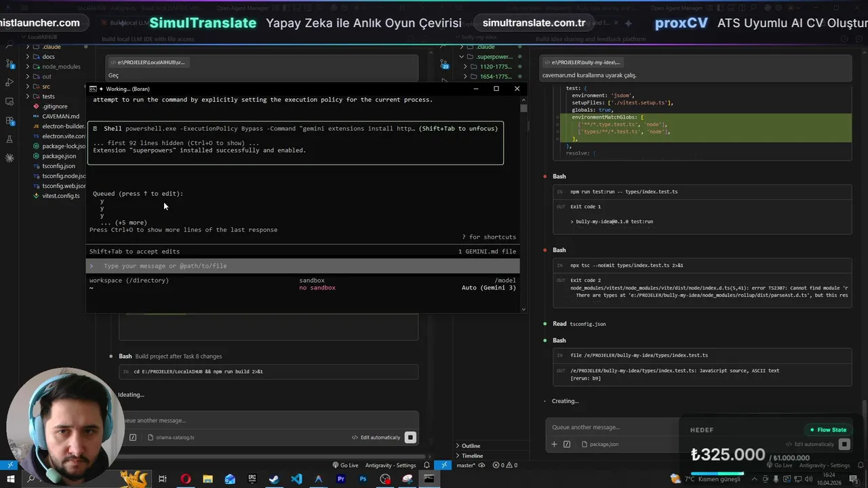Stop generation in the LocalAIHUB chat panel

pos(410,437)
